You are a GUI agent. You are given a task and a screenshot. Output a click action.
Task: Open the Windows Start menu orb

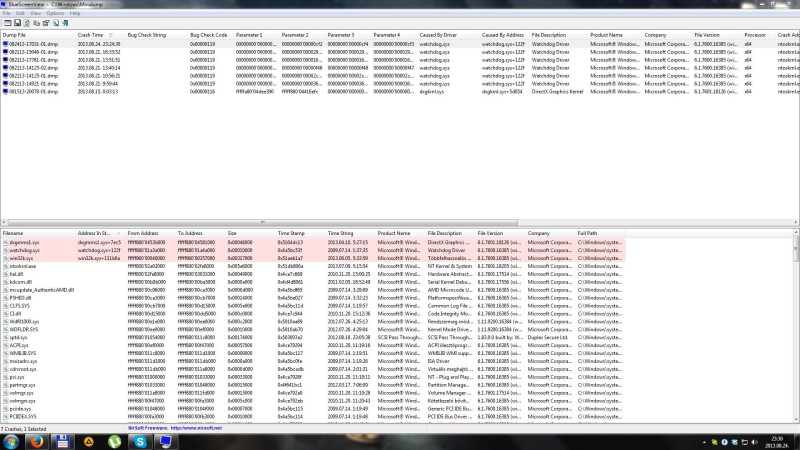coord(11,442)
